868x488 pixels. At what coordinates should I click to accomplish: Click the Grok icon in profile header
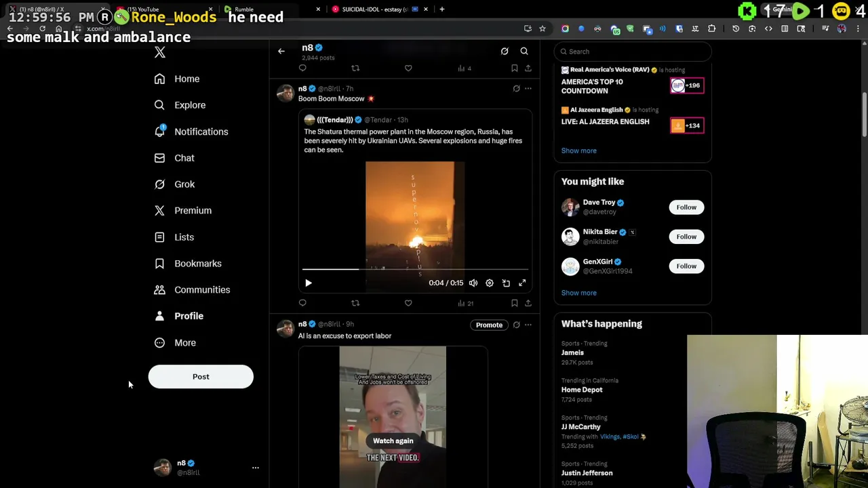(505, 52)
